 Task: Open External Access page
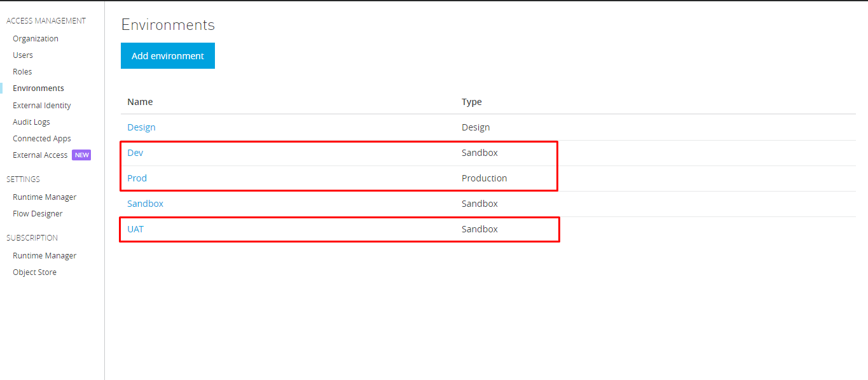coord(40,155)
